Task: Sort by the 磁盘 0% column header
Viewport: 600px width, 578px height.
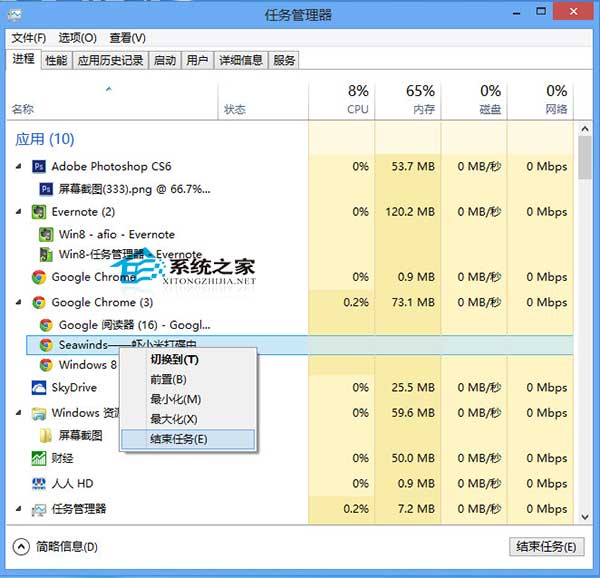Action: coord(474,101)
